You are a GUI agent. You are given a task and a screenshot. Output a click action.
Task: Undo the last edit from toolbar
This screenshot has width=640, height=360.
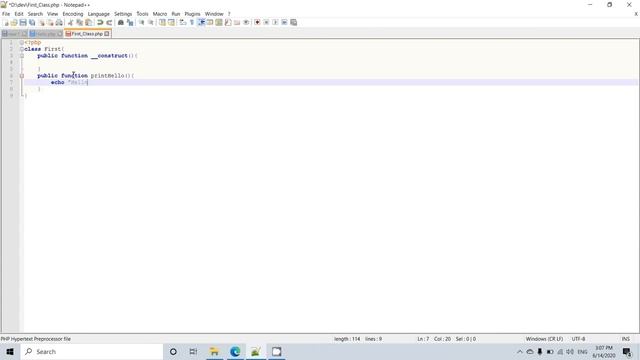point(100,22)
